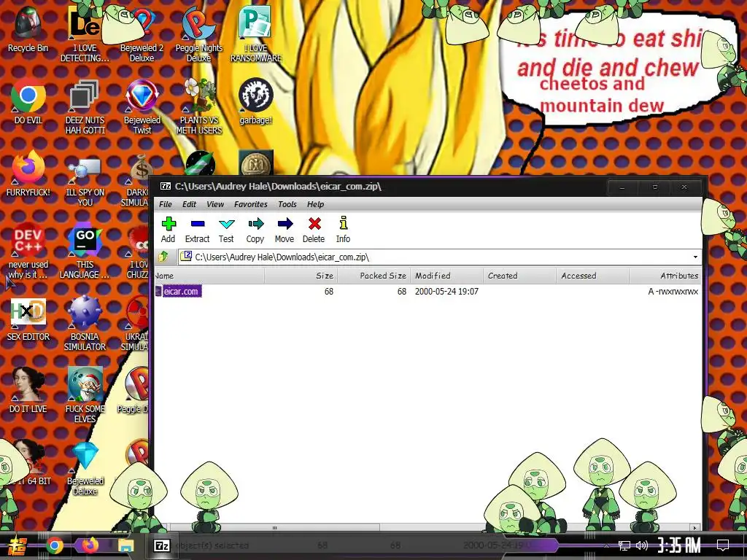Run the Test archive tool
Viewport: 747px width, 560px height.
[226, 230]
